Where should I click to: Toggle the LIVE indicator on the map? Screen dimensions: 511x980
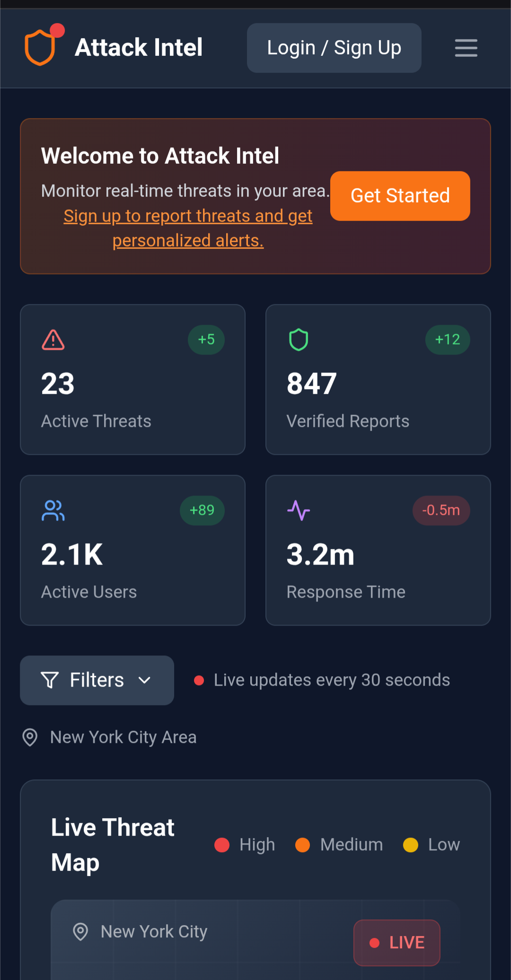coord(396,942)
